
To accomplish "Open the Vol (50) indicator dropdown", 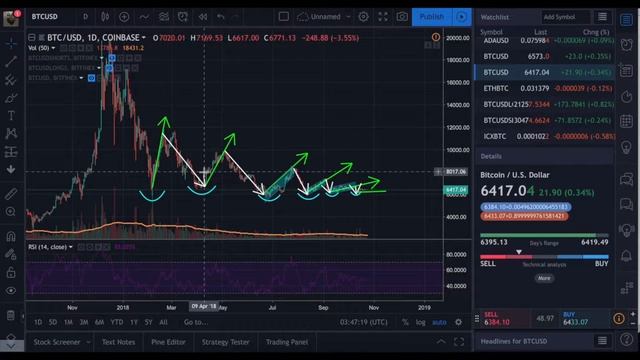I will 53,48.
